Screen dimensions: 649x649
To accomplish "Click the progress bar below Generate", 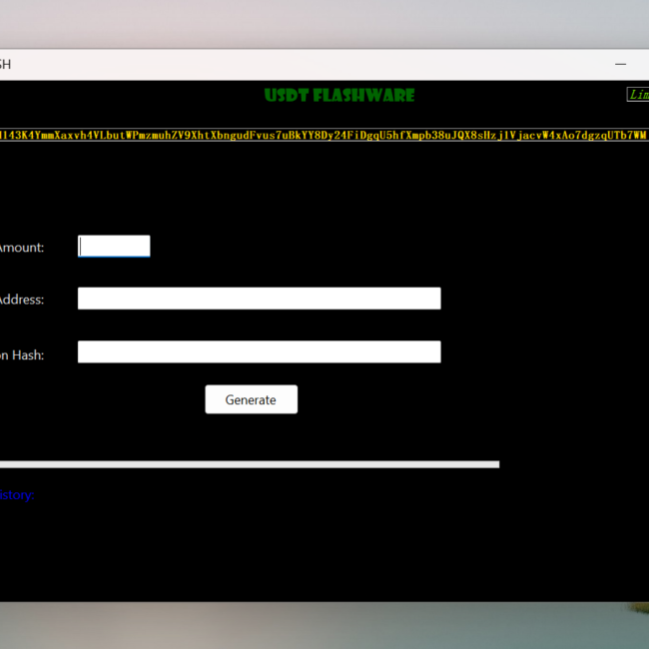I will pyautogui.click(x=250, y=464).
